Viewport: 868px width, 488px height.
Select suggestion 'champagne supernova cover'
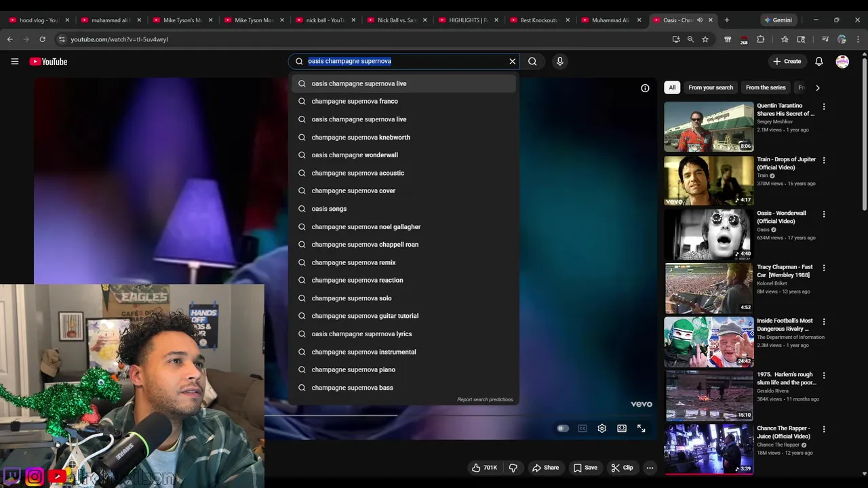(403, 190)
